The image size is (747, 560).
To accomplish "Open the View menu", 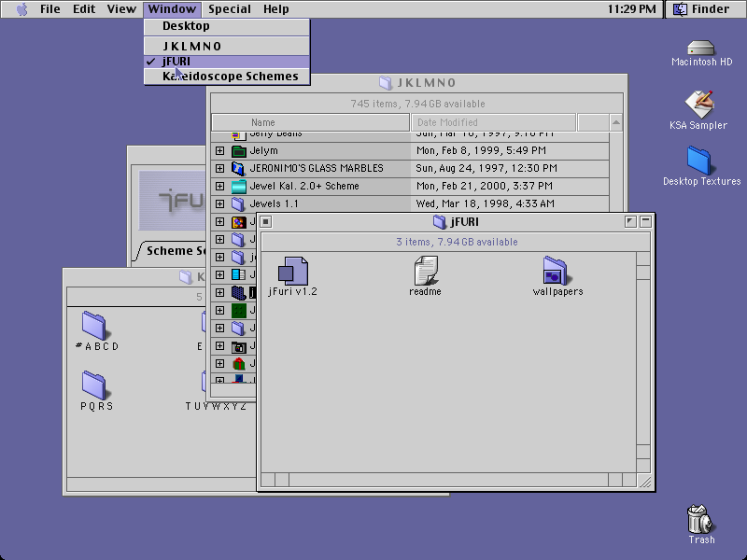I will click(121, 9).
